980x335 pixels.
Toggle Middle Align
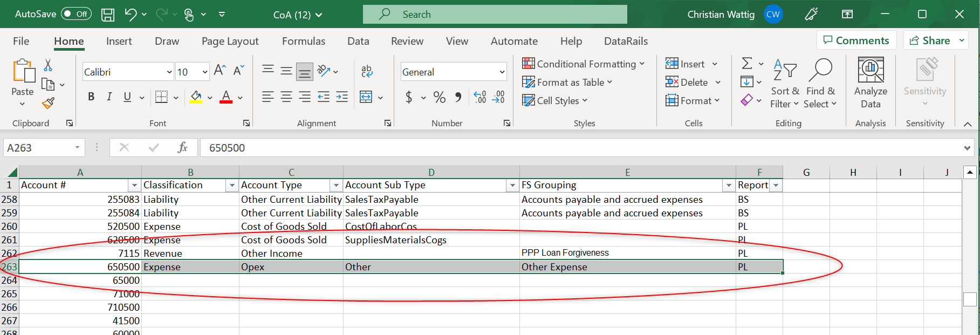pos(286,71)
